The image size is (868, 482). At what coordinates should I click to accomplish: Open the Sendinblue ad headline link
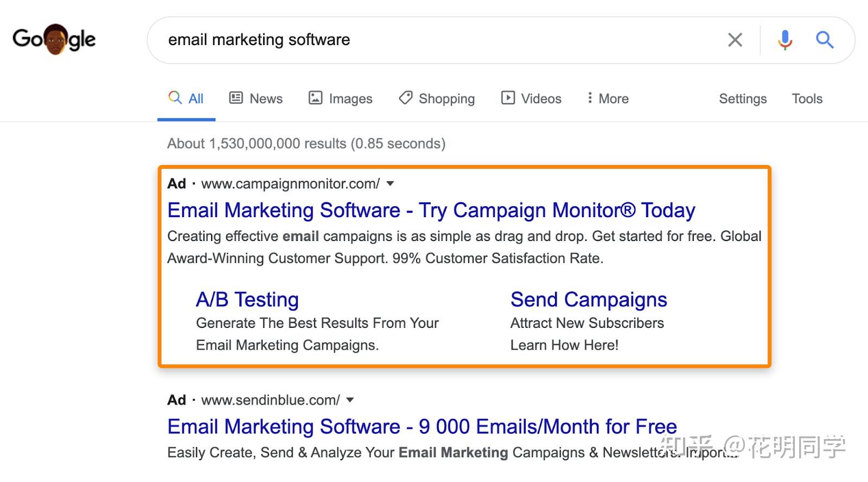coord(422,427)
